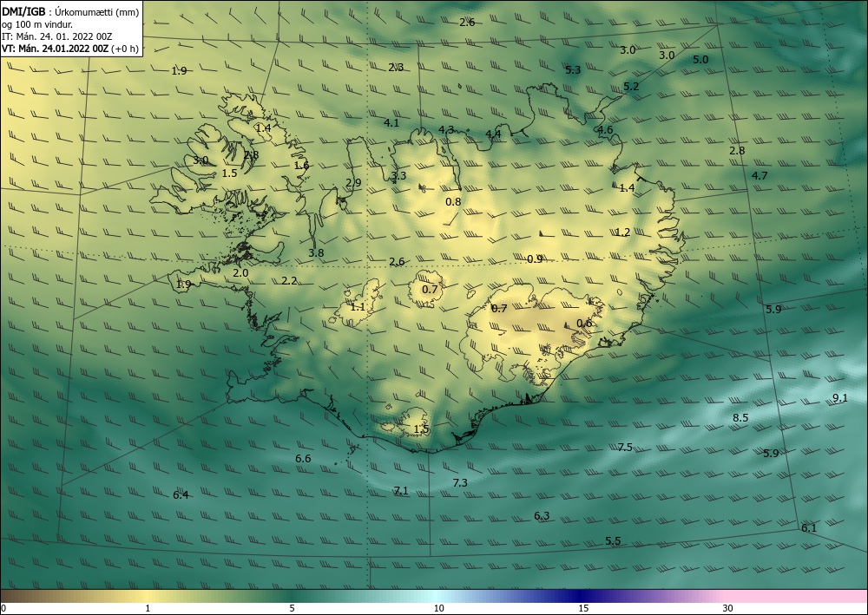Click the 6.4 value on the map
Image resolution: width=868 pixels, height=615 pixels.
pyautogui.click(x=181, y=495)
